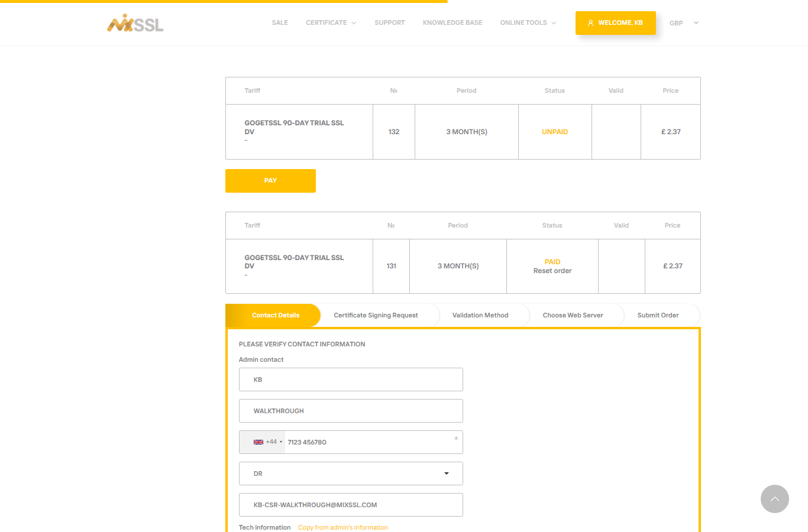The image size is (808, 532).
Task: Click the £ 2.37 price of order 132
Action: (671, 132)
